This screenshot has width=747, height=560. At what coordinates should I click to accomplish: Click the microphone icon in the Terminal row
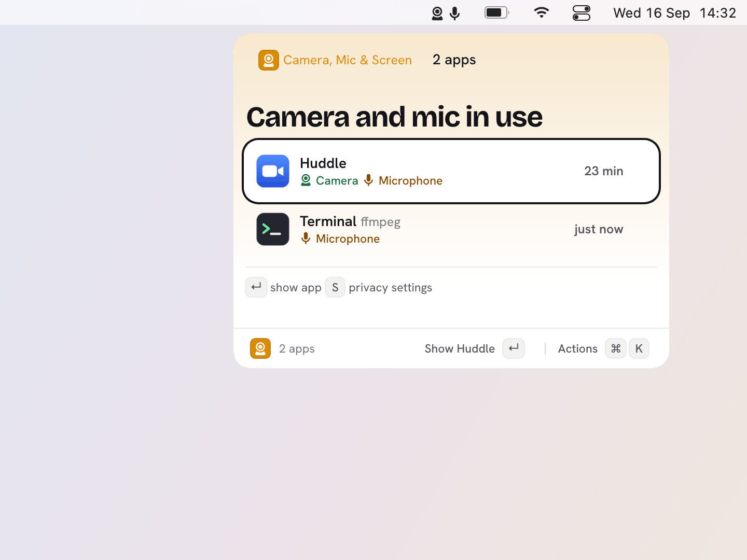click(x=306, y=239)
